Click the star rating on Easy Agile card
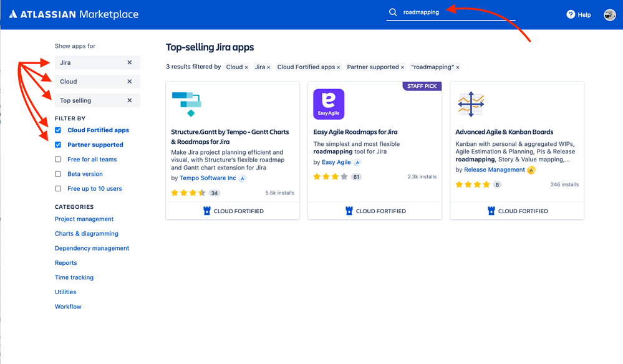This screenshot has height=364, width=623. [x=331, y=176]
